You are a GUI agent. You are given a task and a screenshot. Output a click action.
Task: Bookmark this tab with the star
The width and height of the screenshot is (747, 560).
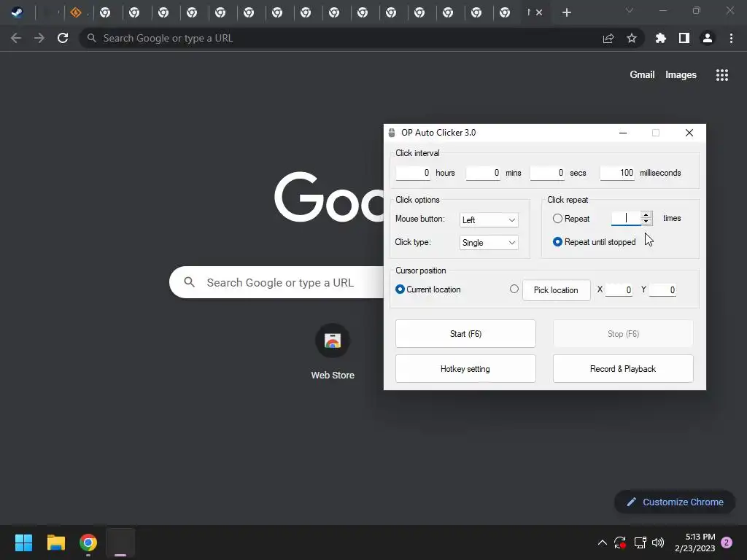632,38
